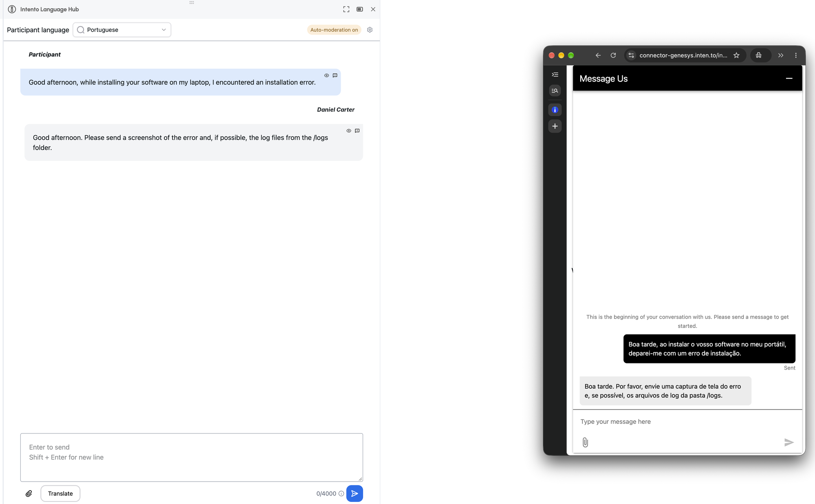Attach a file in Message Us chat
Viewport: 815px width, 504px height.
point(585,442)
